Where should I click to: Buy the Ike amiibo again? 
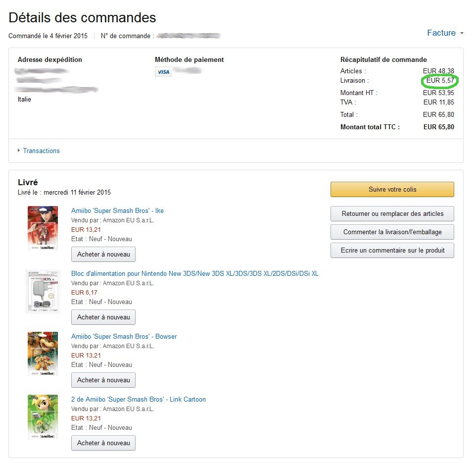click(x=103, y=254)
